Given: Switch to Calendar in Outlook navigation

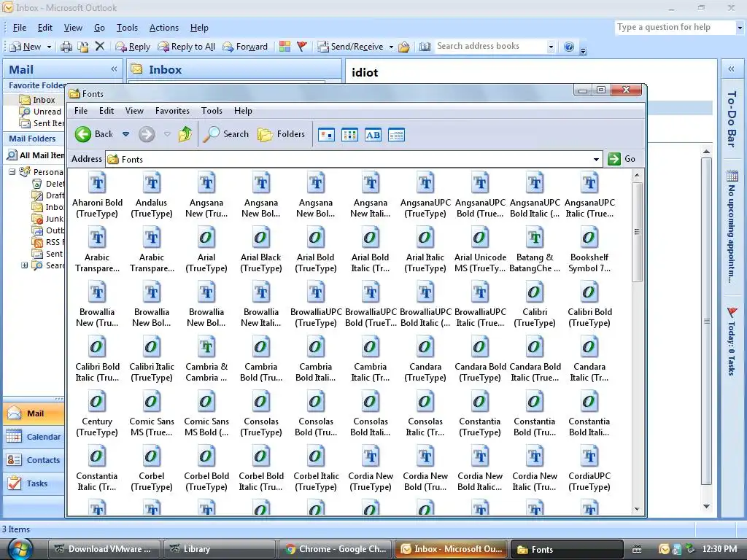Looking at the screenshot, I should click(34, 437).
